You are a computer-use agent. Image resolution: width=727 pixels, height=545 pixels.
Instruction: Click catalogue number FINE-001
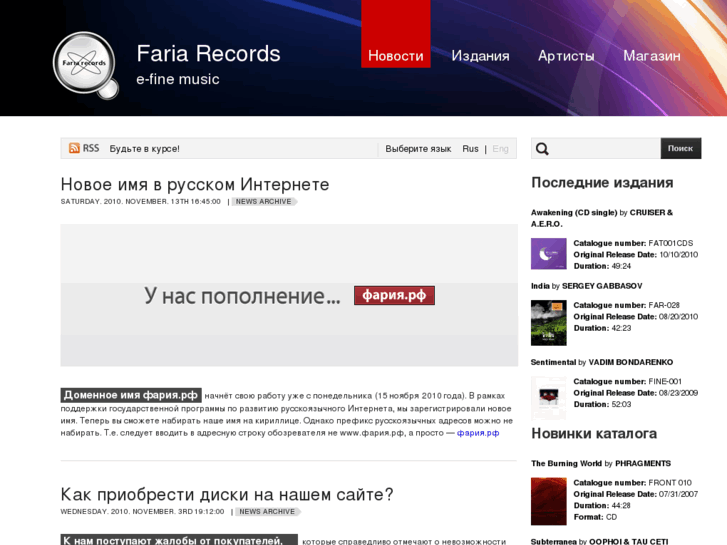(x=665, y=381)
